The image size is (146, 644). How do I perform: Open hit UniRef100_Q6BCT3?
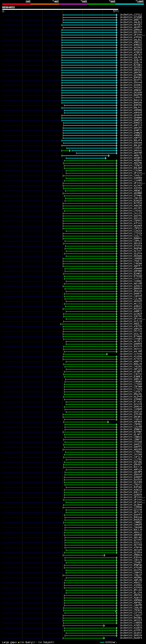[131, 20]
